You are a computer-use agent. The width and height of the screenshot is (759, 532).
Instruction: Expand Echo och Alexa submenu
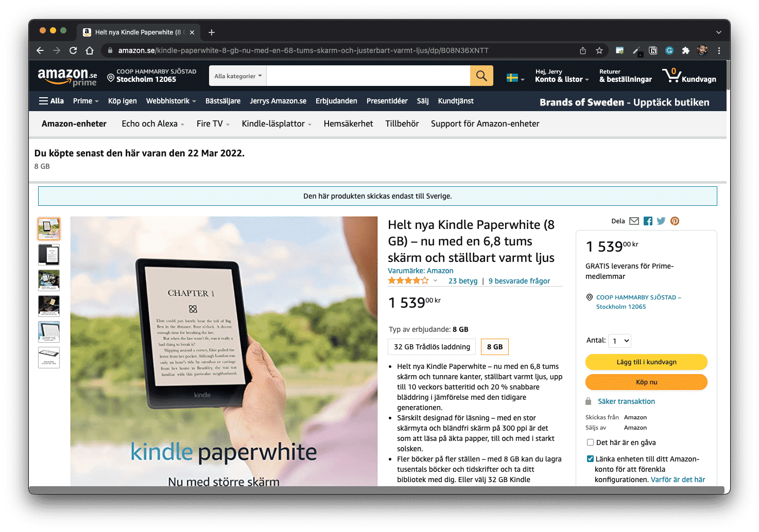tap(153, 123)
